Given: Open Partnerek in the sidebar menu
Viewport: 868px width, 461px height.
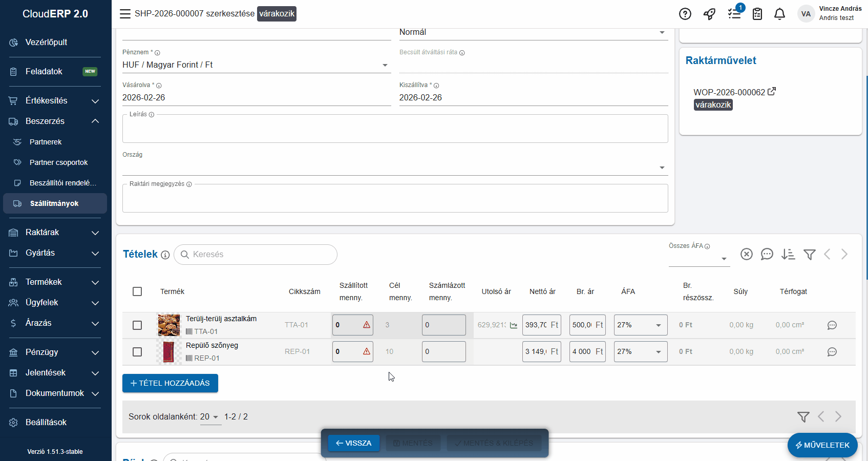Looking at the screenshot, I should point(46,142).
